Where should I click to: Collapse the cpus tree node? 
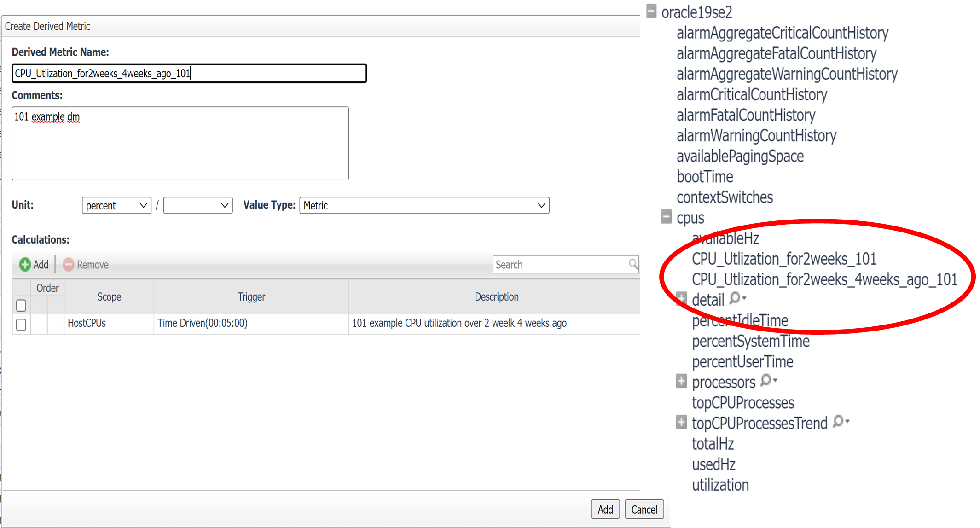point(666,217)
